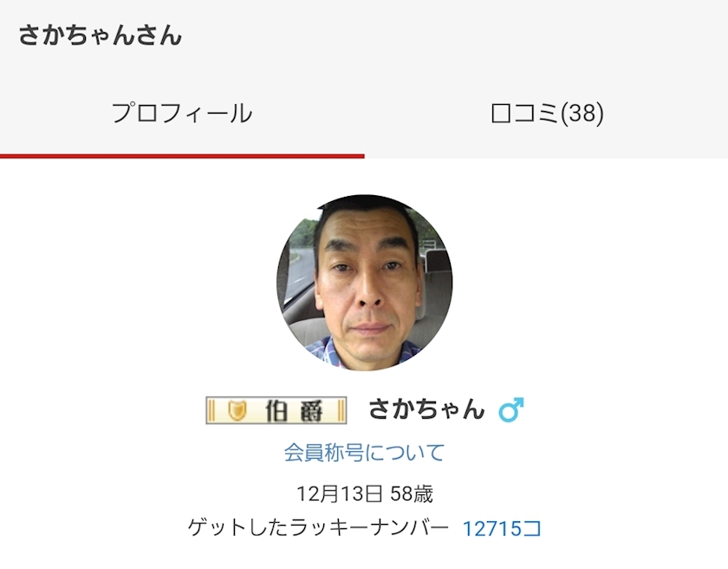Click the 58歳 age text

pos(412,494)
